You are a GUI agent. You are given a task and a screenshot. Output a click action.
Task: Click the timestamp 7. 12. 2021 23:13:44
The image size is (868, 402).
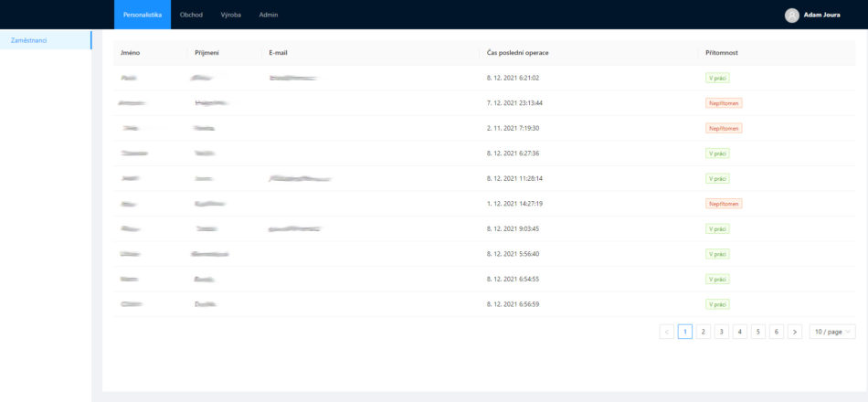514,103
